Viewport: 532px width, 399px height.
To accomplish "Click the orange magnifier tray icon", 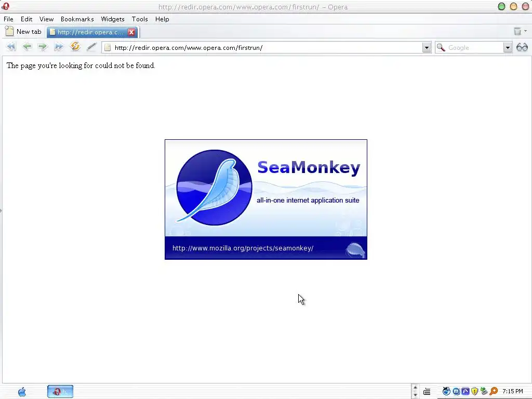I will [x=494, y=392].
